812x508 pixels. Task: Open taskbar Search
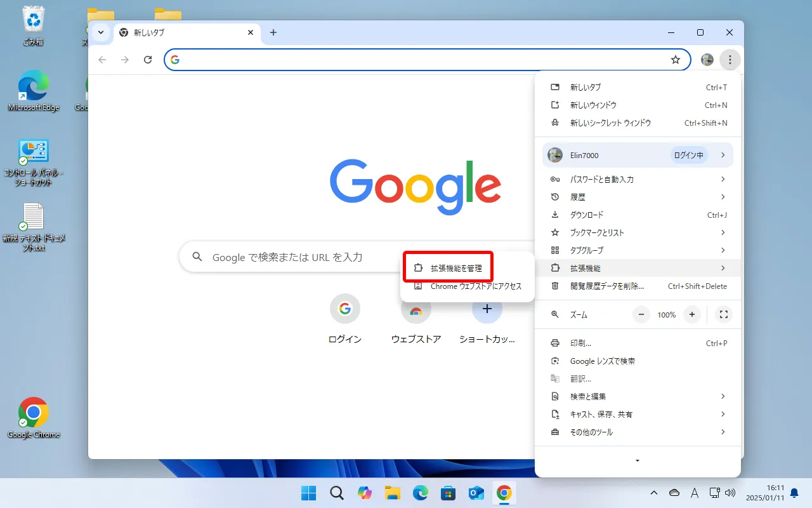tap(337, 493)
